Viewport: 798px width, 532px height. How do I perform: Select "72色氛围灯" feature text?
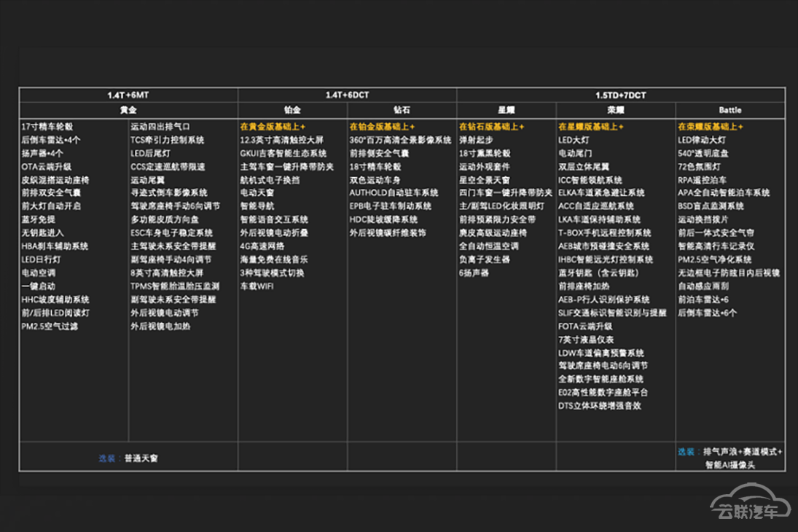pyautogui.click(x=699, y=167)
